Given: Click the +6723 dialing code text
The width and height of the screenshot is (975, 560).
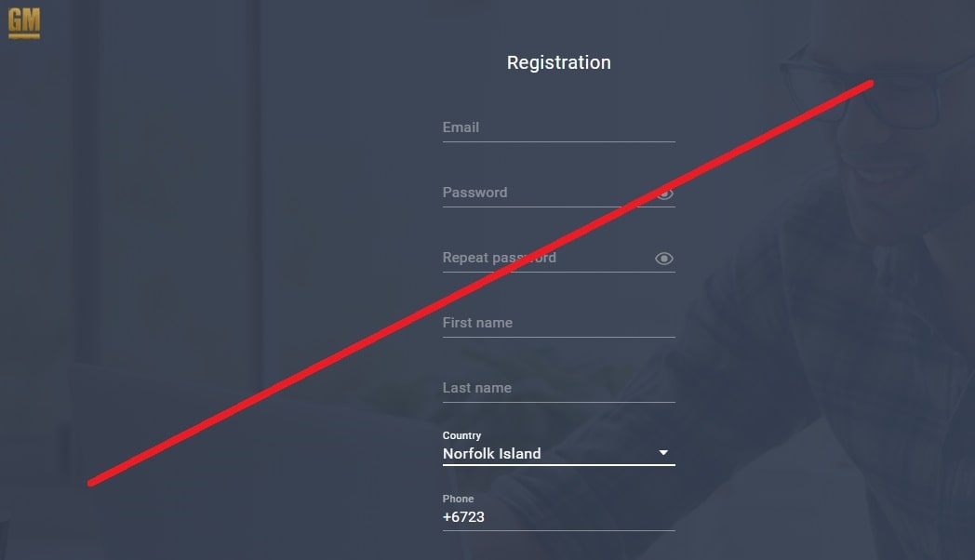Looking at the screenshot, I should pos(463,517).
